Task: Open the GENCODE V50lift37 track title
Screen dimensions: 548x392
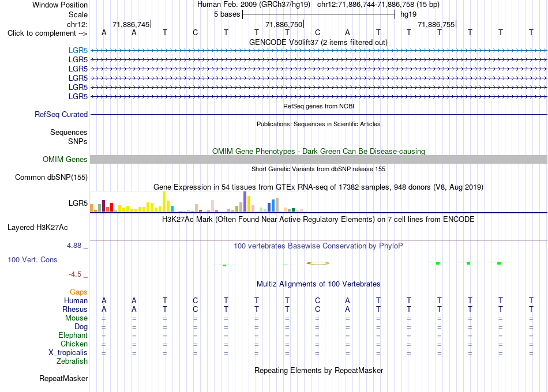Action: tap(318, 42)
